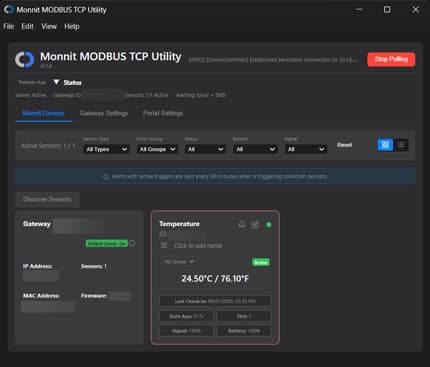This screenshot has height=367, width=430.
Task: Click the Reset filters button
Action: point(344,145)
